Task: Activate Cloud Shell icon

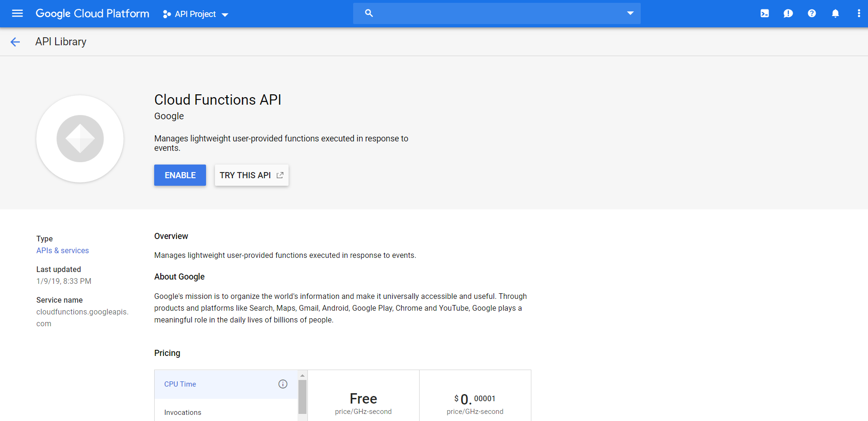Action: pos(765,14)
